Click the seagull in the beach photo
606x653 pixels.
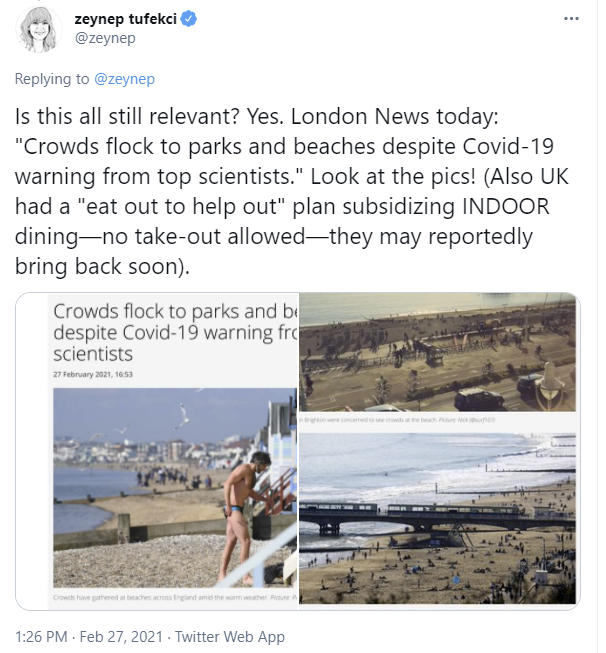point(182,415)
